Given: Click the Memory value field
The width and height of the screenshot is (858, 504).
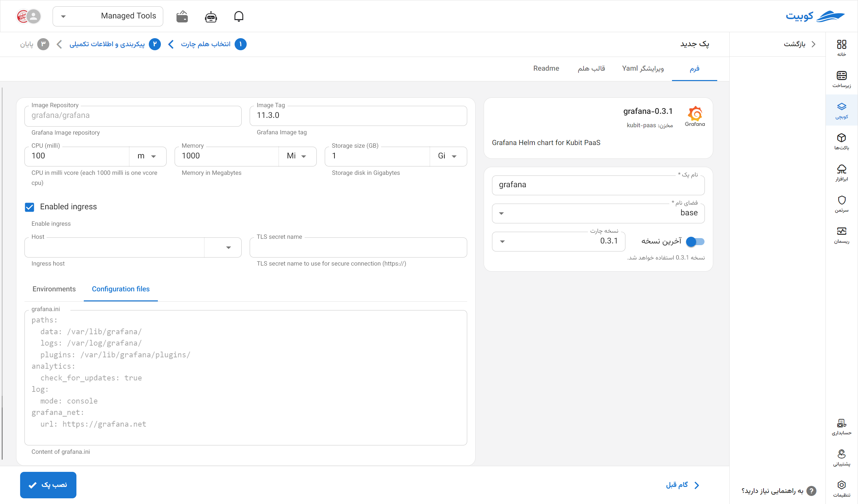Looking at the screenshot, I should (227, 156).
